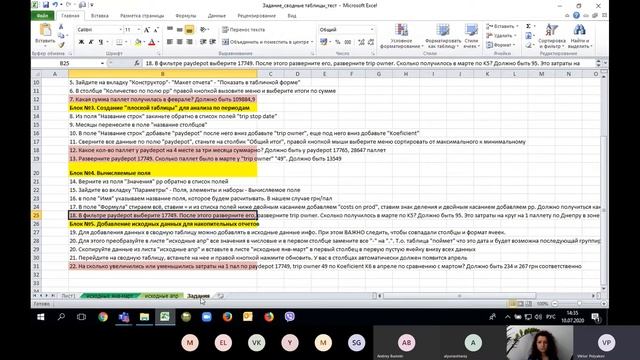Open the Файл (File) tab
Image resolution: width=640 pixels, height=360 pixels.
click(x=42, y=16)
